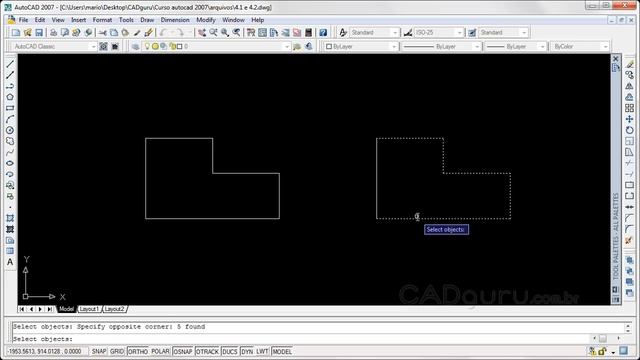The height and width of the screenshot is (360, 640).
Task: Open the Text Style manager icon
Action: click(x=343, y=33)
